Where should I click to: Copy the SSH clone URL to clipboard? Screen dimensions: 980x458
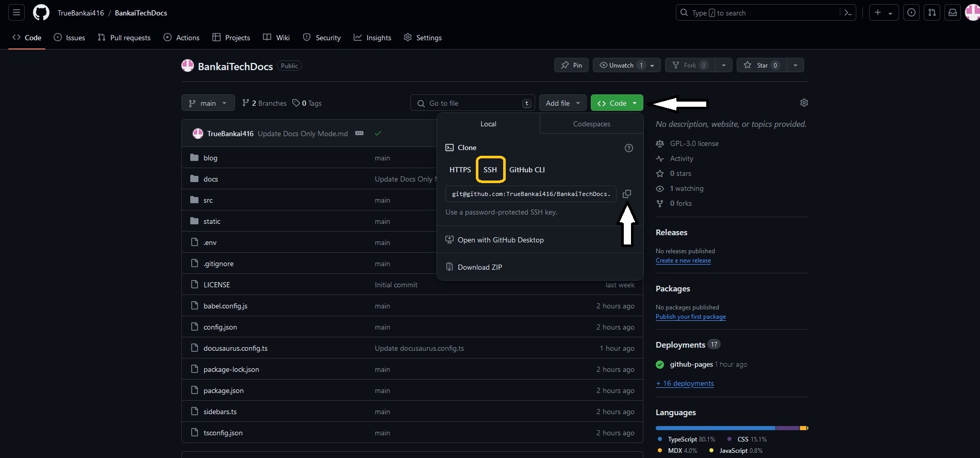[x=626, y=194]
